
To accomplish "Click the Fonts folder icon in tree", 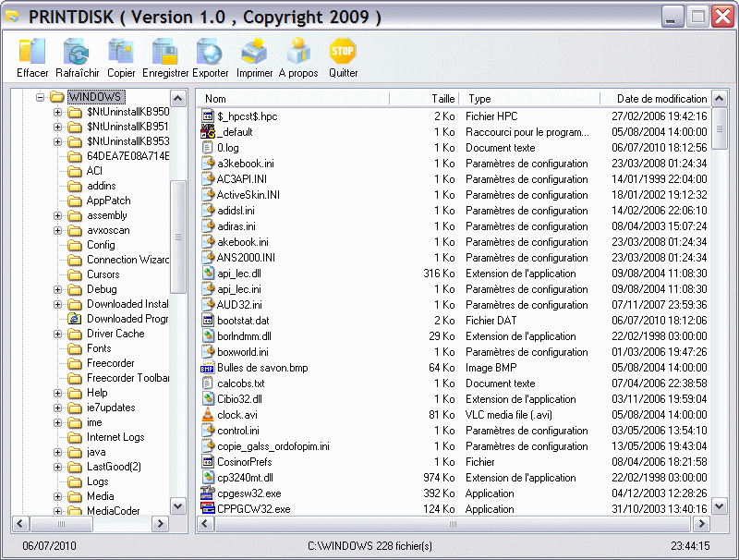I will (x=75, y=348).
